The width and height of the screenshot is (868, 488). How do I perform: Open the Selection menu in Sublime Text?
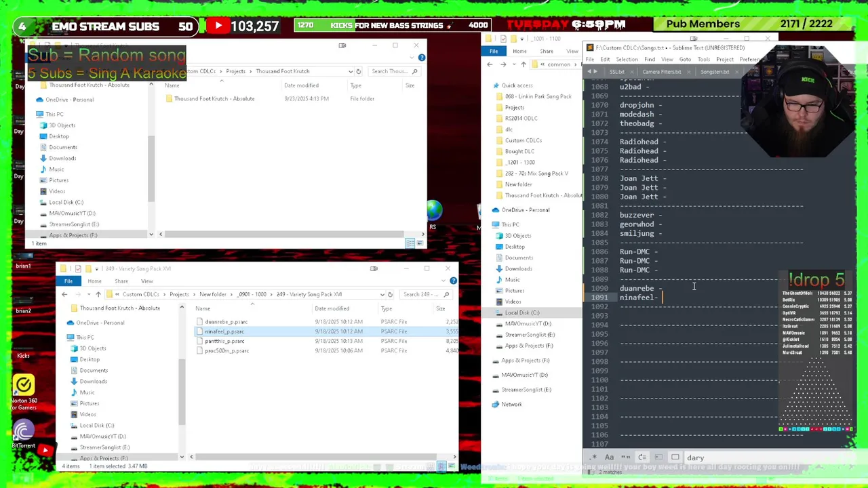627,59
